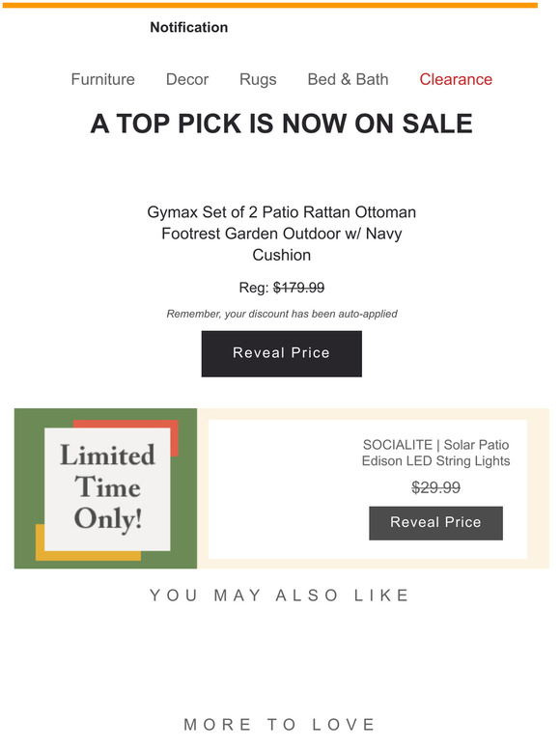Open the Bed & Bath section
Image resolution: width=560 pixels, height=747 pixels.
(x=348, y=79)
